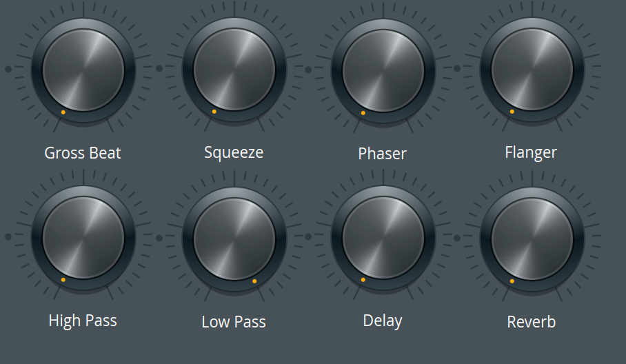Enable the dot left of Low Pass knob
Viewport: 626px width, 364px height.
point(159,238)
